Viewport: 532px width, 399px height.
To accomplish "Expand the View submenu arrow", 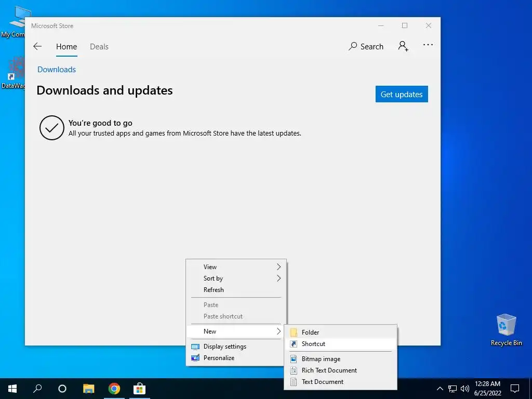I will 278,267.
